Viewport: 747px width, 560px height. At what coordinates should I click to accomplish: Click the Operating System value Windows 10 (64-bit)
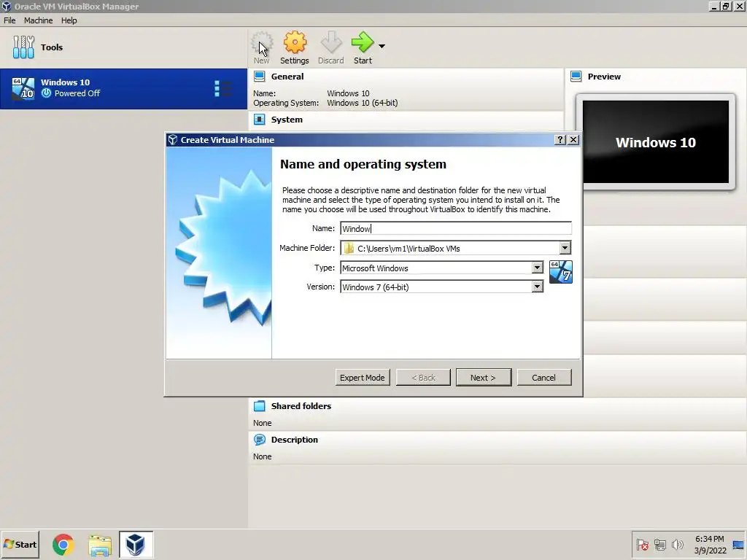[362, 103]
